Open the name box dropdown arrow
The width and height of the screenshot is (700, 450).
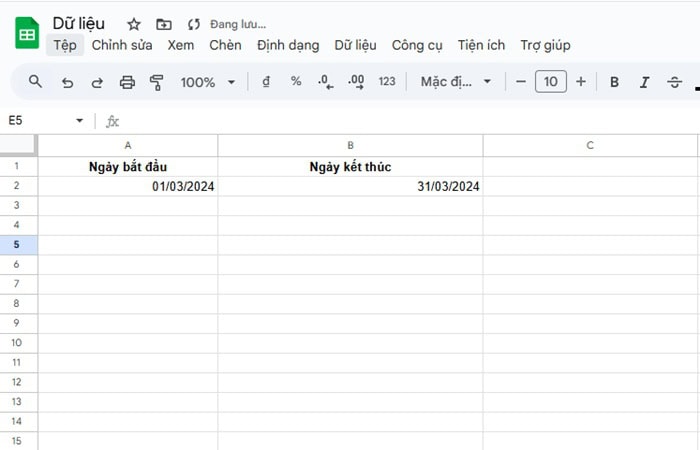[80, 121]
